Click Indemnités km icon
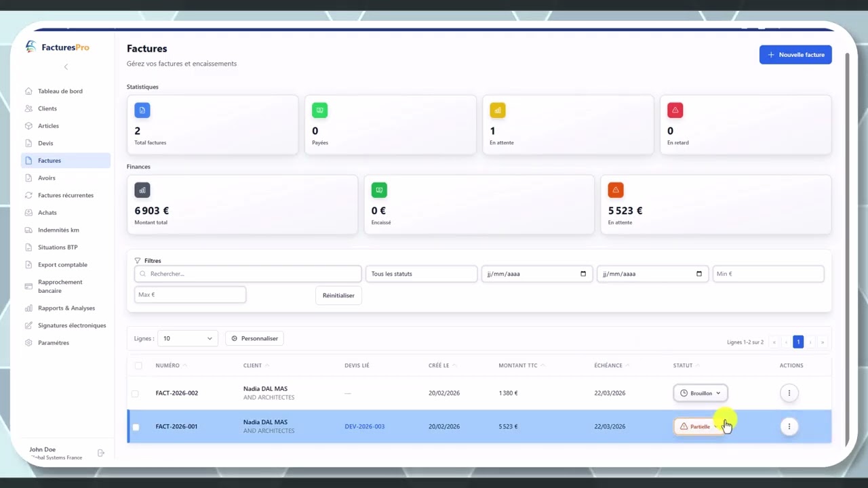868x488 pixels. (28, 230)
